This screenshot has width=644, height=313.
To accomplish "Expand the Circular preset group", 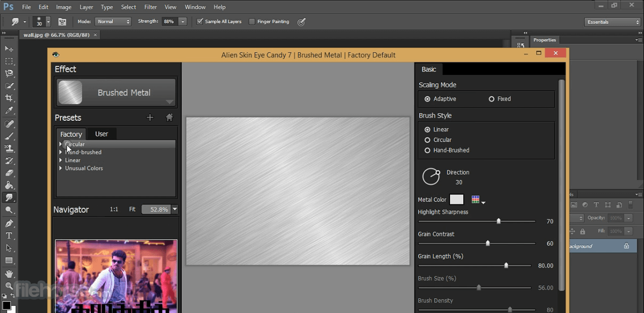I will coord(60,144).
